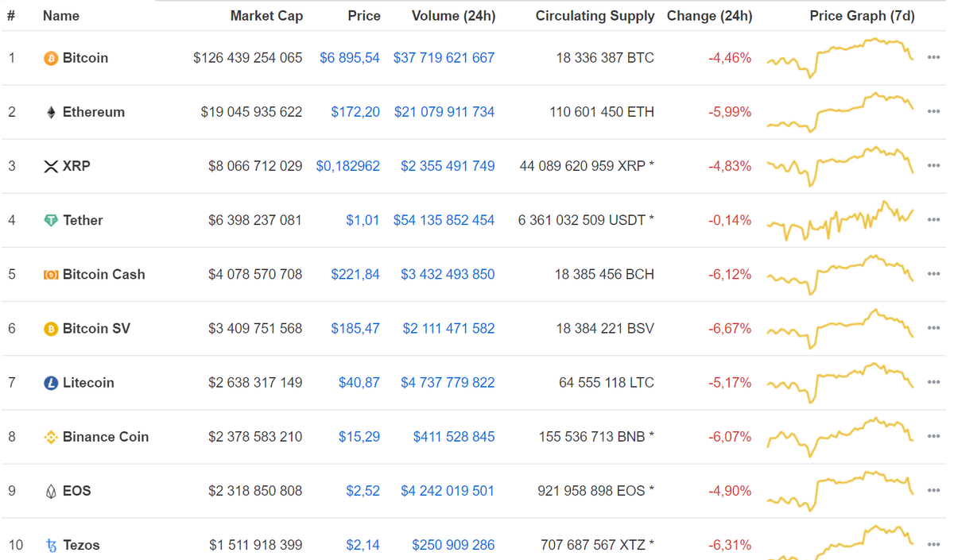Click the Tezos logo icon
954x560 pixels.
pos(52,545)
